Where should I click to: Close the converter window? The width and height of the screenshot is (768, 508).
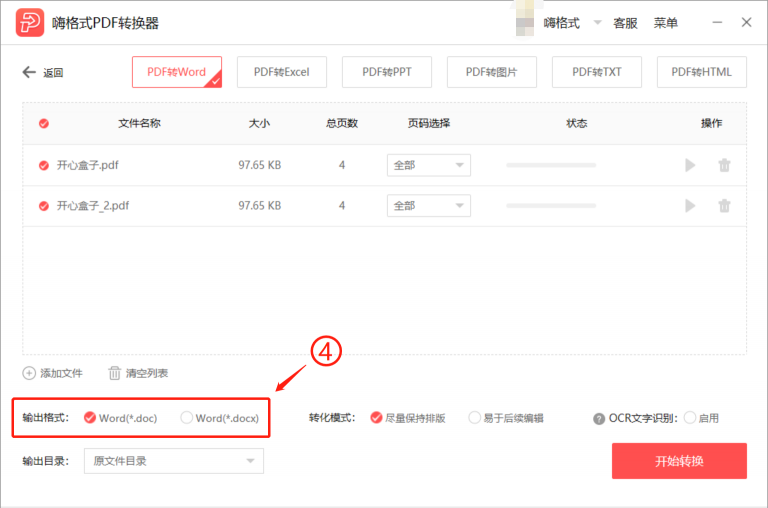[x=746, y=23]
